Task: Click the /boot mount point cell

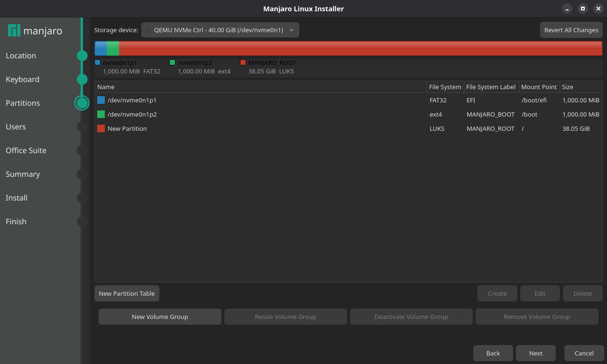Action: [529, 114]
